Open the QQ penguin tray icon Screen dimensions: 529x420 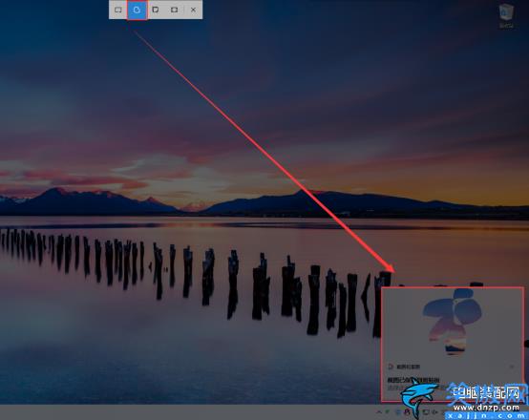coord(407,412)
